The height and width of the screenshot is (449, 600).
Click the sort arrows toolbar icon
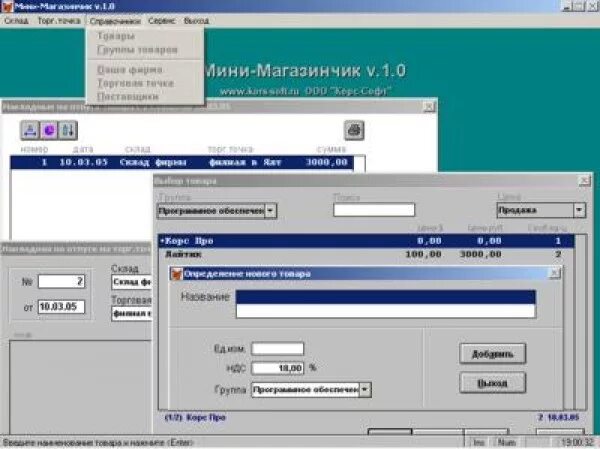pyautogui.click(x=68, y=131)
